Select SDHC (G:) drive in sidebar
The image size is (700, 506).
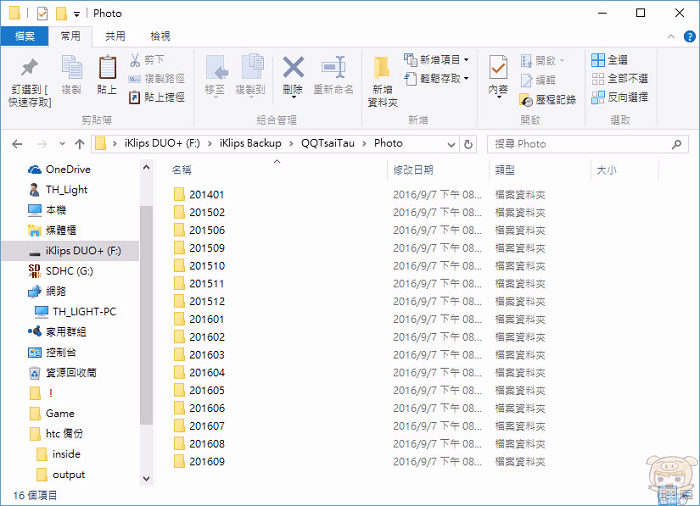point(60,271)
